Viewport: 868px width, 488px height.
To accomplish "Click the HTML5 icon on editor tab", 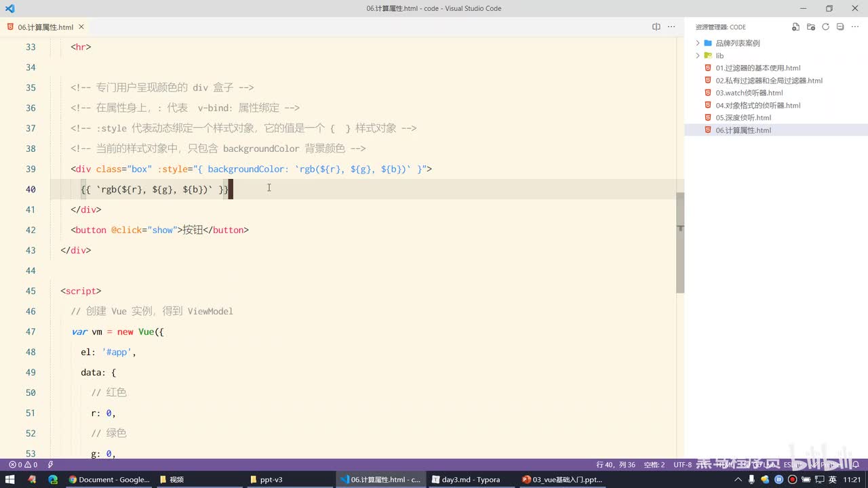I will (10, 27).
